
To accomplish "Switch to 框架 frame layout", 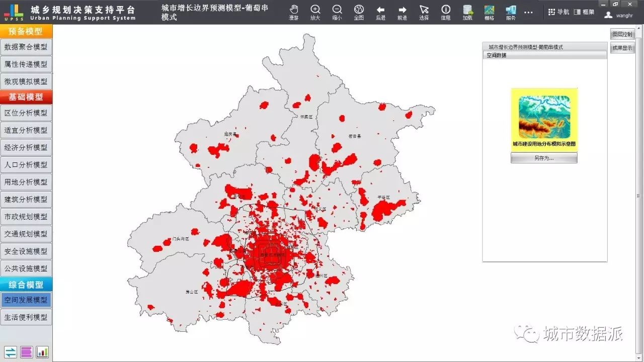I will coord(585,12).
